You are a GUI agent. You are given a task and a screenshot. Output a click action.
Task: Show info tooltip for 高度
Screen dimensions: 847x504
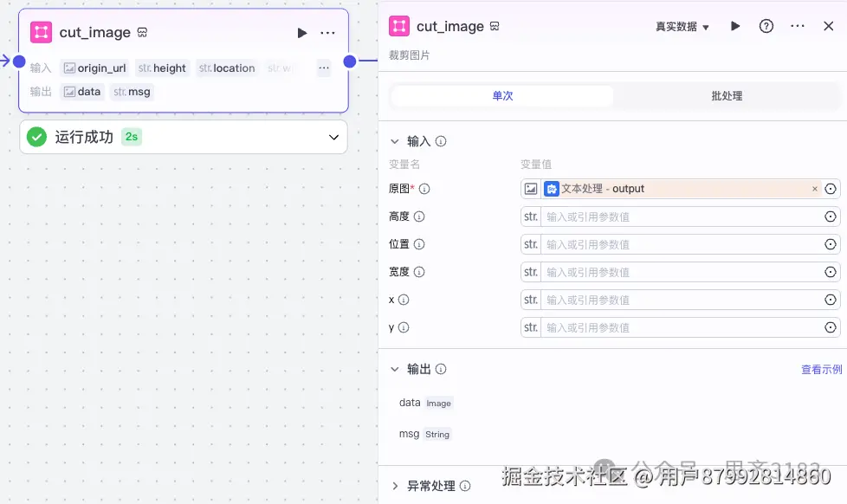(419, 216)
